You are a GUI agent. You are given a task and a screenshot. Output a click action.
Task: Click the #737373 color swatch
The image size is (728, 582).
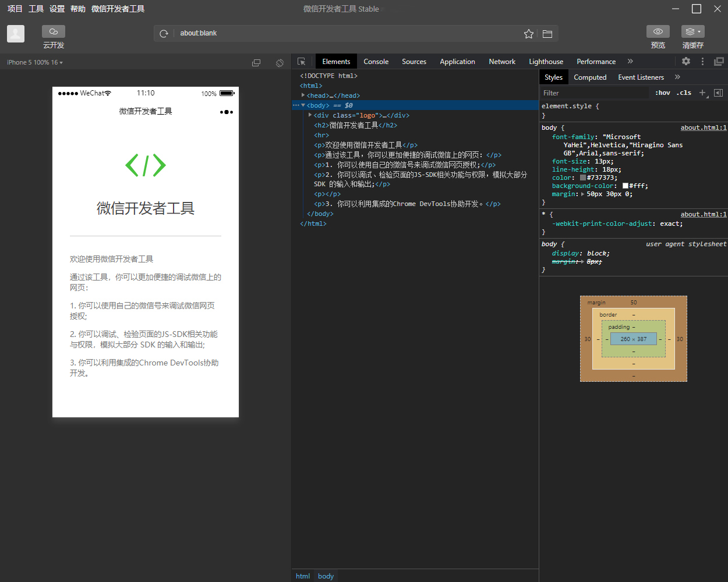point(583,178)
